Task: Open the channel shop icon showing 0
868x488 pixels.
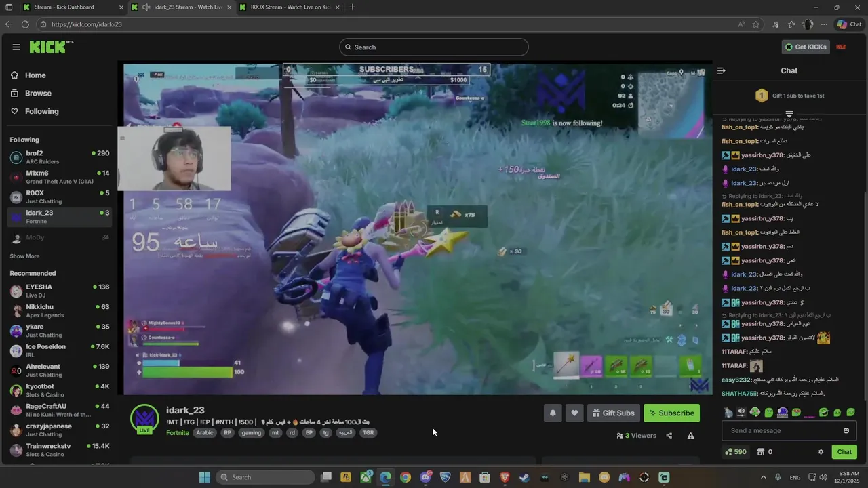Action: 764,452
